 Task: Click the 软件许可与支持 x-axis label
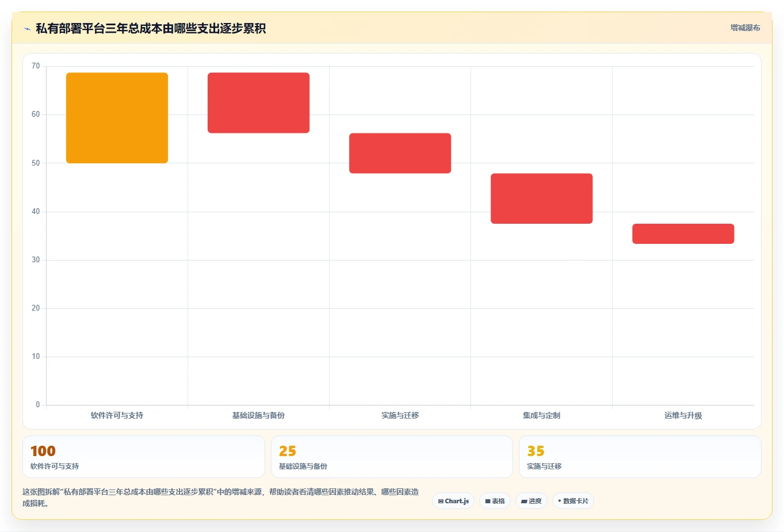(x=117, y=415)
